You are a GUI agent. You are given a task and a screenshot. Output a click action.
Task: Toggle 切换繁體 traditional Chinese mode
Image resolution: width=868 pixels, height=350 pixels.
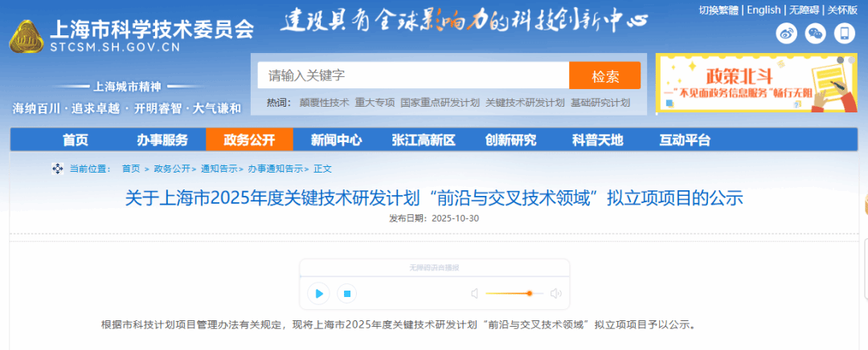point(719,10)
